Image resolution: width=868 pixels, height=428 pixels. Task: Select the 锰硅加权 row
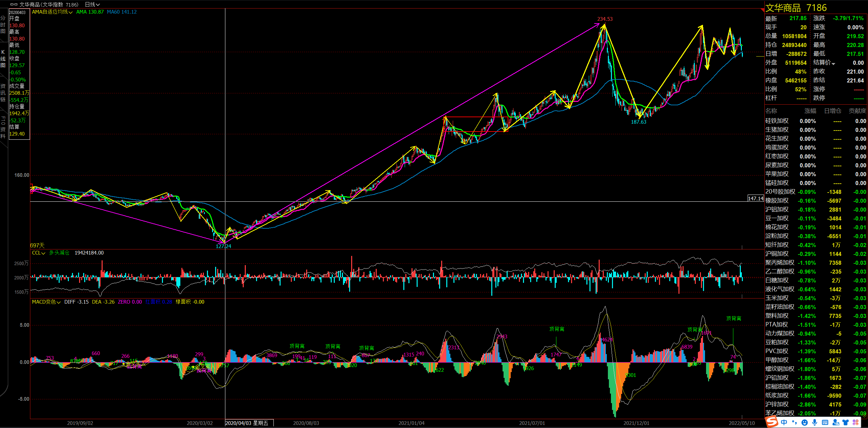(816, 183)
